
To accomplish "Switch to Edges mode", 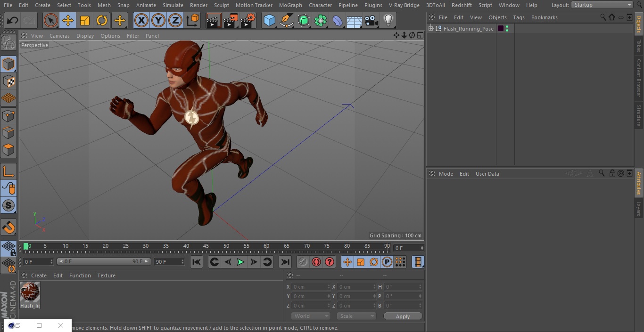I will point(8,132).
